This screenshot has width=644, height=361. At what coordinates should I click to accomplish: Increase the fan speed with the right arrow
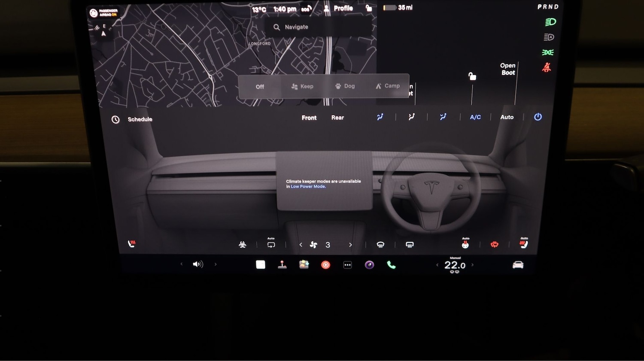(350, 244)
